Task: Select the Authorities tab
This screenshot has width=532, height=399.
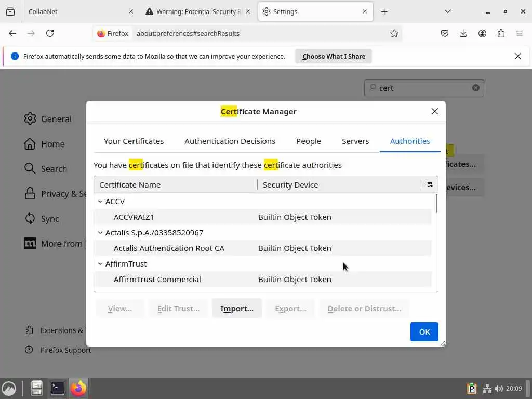Action: 410,141
